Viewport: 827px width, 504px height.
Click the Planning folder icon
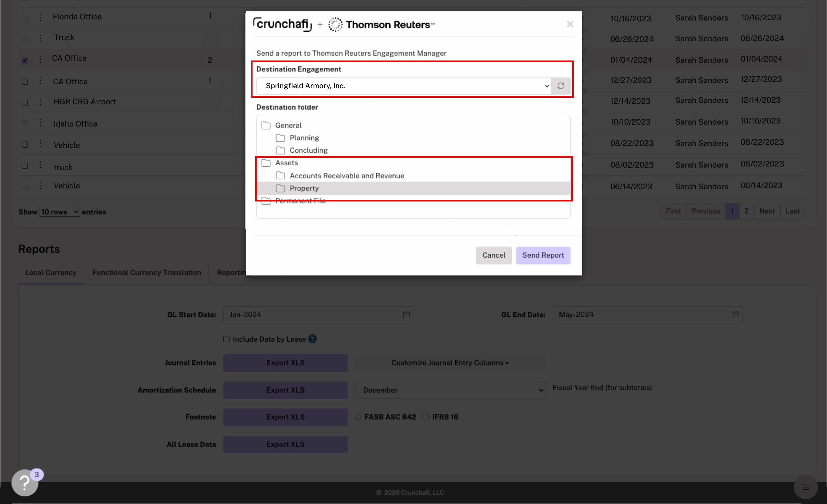tap(280, 138)
